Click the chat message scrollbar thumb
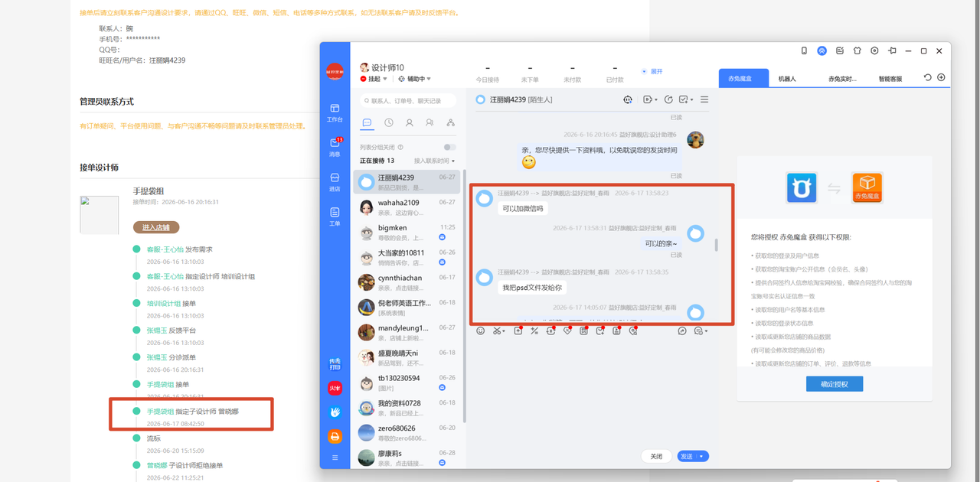The height and width of the screenshot is (482, 980). pos(717,245)
